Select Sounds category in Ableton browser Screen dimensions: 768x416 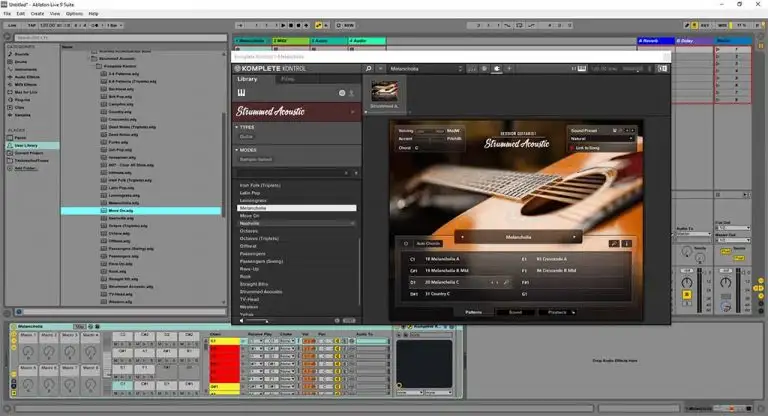[20, 54]
